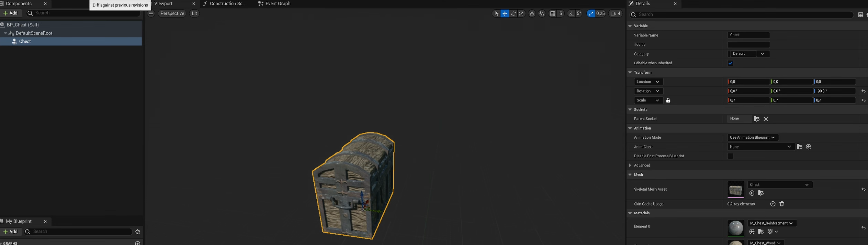The image size is (868, 245).
Task: Select the Translate move tool in viewport
Action: tap(505, 13)
